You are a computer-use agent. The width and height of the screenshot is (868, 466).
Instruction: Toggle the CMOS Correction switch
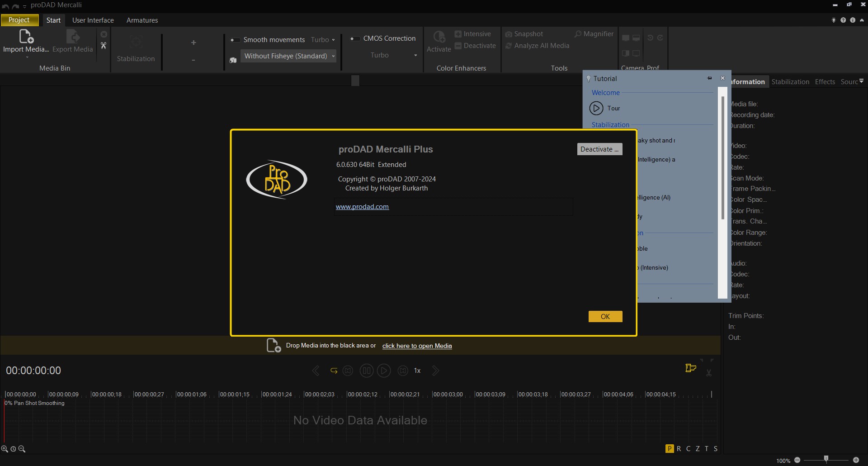pyautogui.click(x=355, y=38)
